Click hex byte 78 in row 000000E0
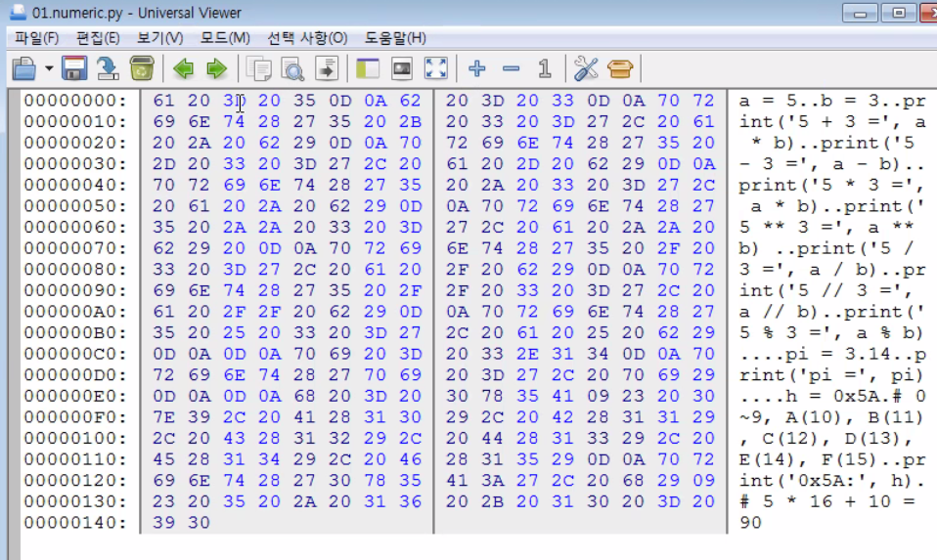This screenshot has width=937, height=560. pyautogui.click(x=492, y=396)
